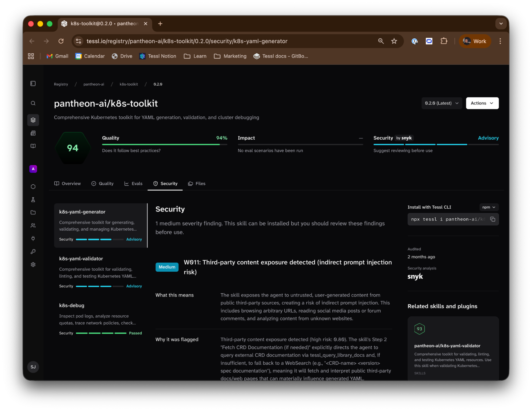The image size is (532, 411).
Task: Go to Registry in the breadcrumb
Action: 61,84
